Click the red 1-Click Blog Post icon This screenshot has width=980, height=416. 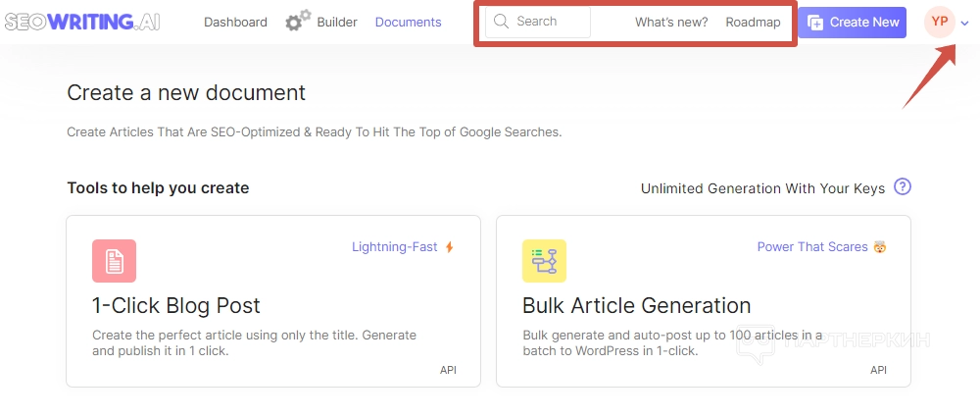coord(114,261)
